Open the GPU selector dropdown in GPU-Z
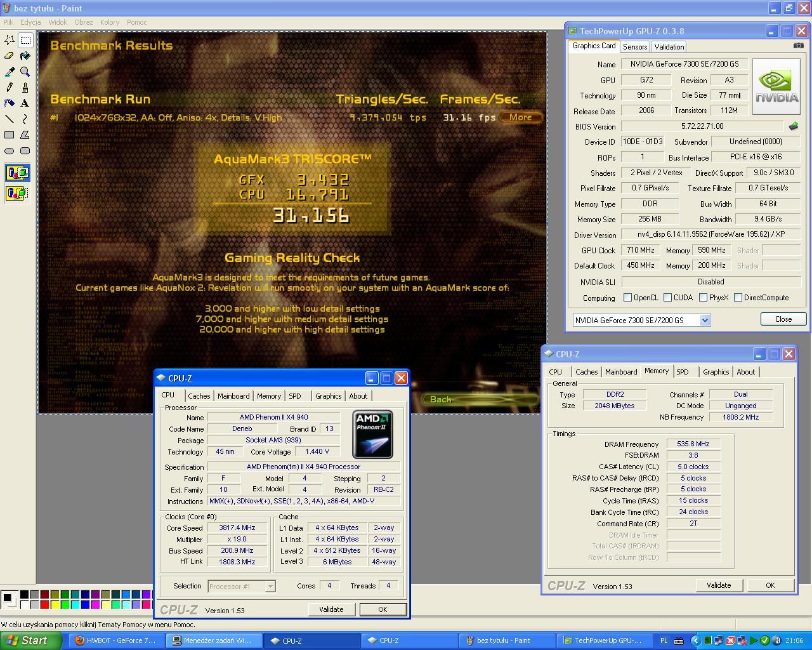Image resolution: width=812 pixels, height=650 pixels. pos(705,321)
